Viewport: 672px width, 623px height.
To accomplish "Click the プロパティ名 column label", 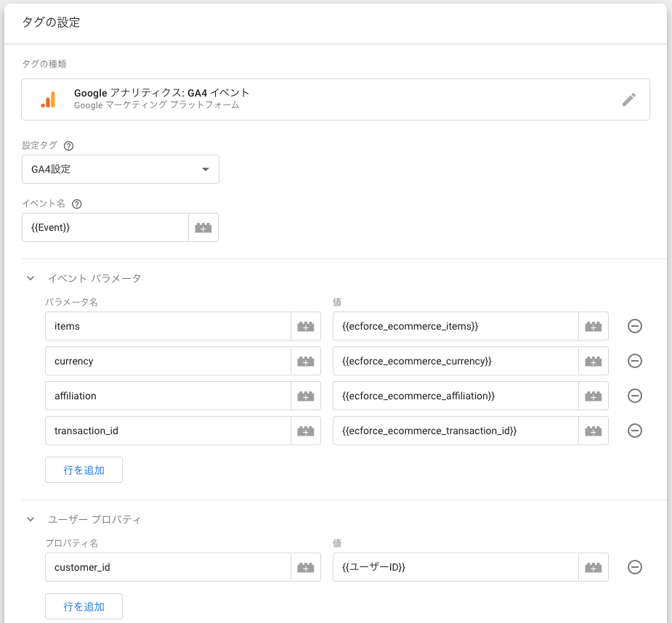I will click(x=72, y=543).
